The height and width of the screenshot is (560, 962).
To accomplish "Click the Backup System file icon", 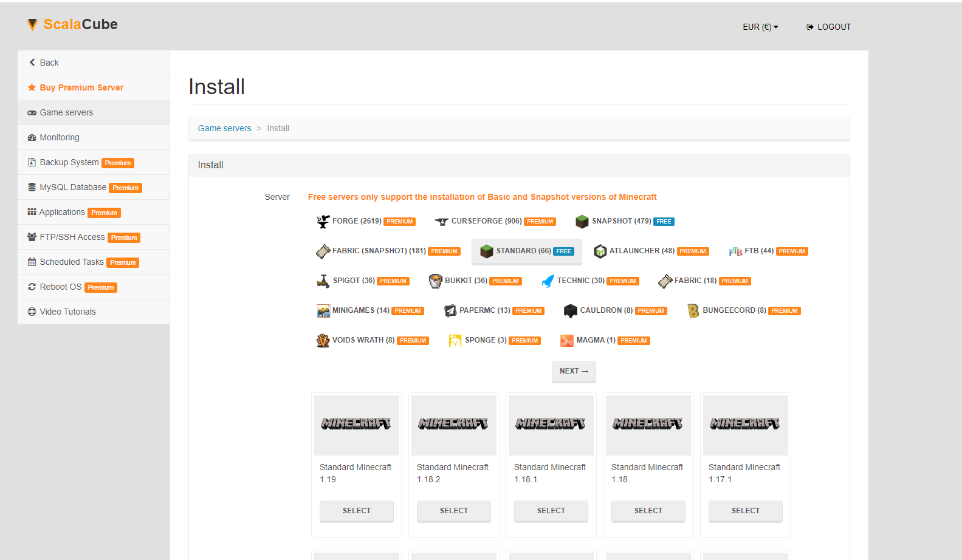I will pos(32,162).
